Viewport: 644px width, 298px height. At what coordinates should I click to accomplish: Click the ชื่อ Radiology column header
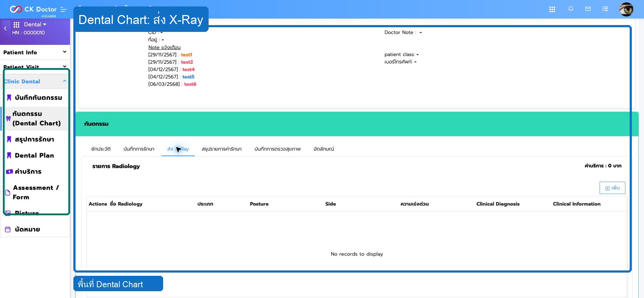126,204
